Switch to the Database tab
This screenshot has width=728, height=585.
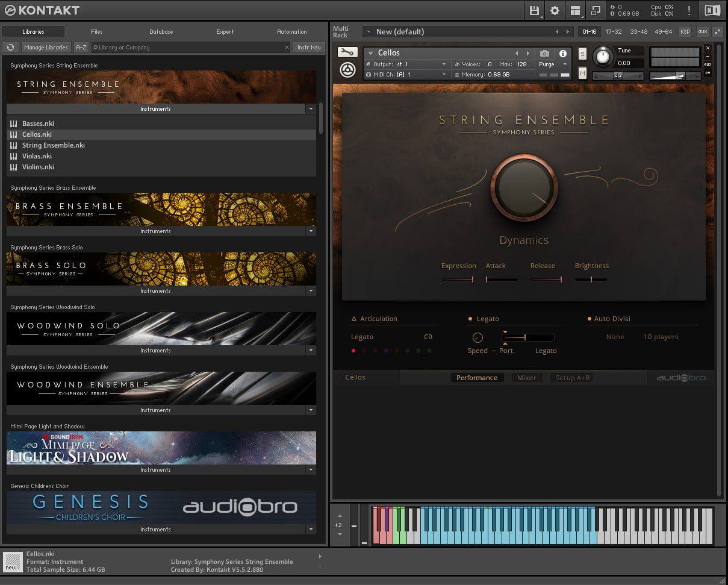[x=161, y=32]
